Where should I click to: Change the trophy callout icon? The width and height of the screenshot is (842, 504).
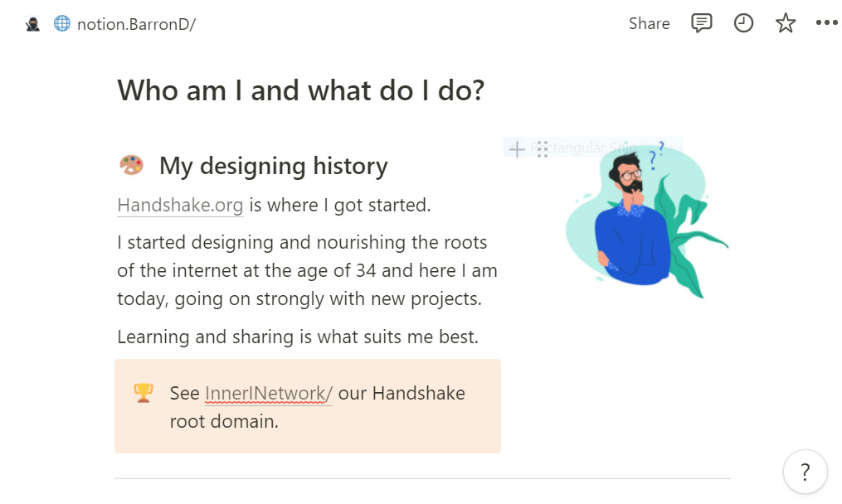(x=144, y=393)
